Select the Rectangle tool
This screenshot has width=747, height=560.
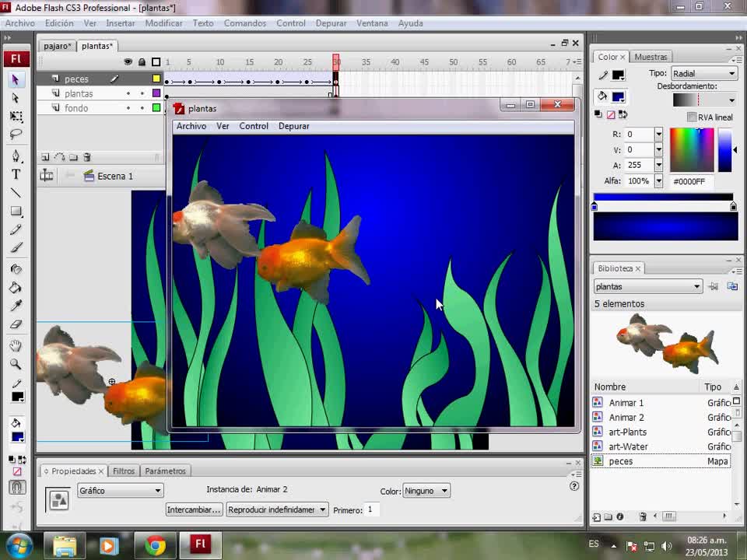pos(16,211)
